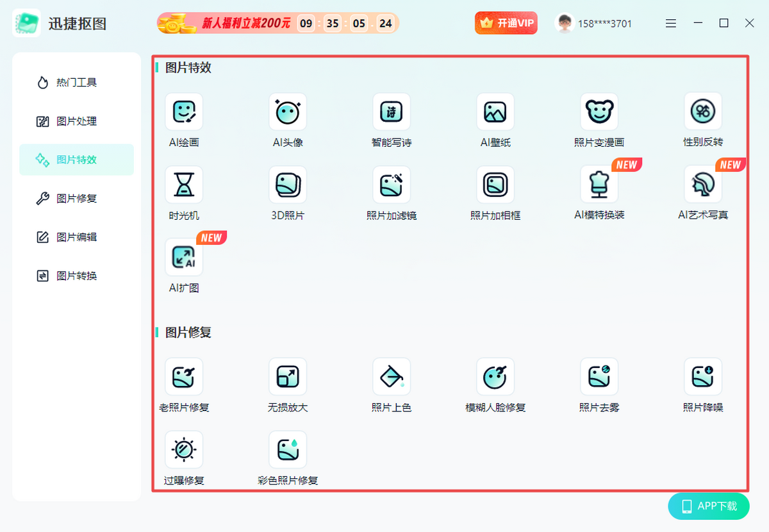Open the AI绘画 tool icon
769x532 pixels.
tap(184, 112)
